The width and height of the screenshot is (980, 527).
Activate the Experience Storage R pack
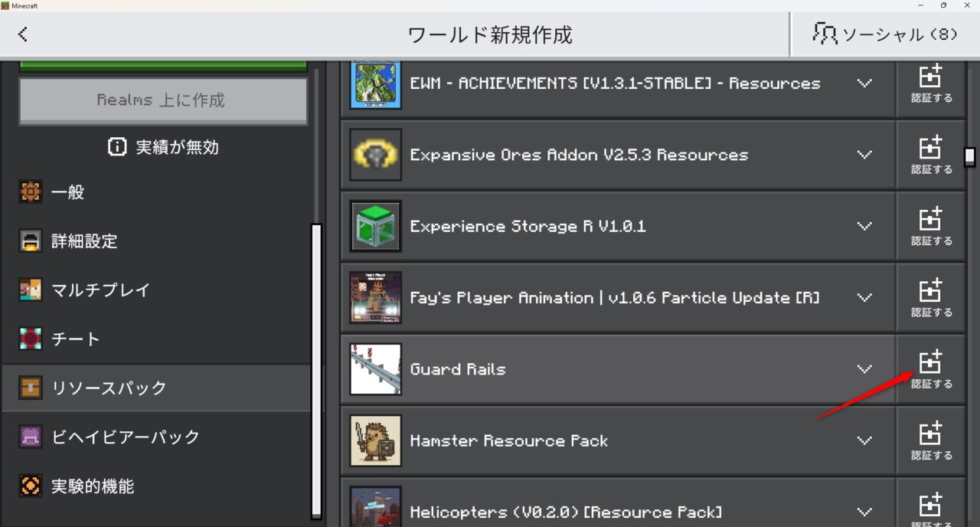(x=930, y=226)
